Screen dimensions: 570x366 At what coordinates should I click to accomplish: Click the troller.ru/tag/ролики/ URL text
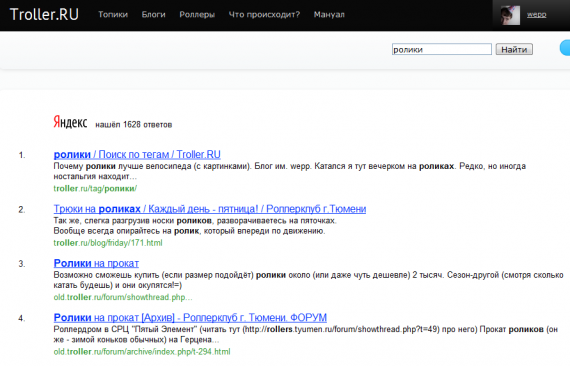95,188
